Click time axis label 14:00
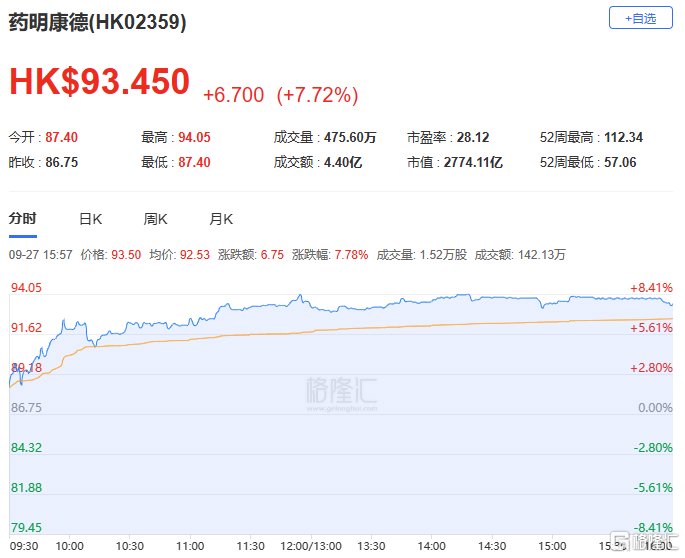Screen dimensions: 685x558 click(x=432, y=546)
